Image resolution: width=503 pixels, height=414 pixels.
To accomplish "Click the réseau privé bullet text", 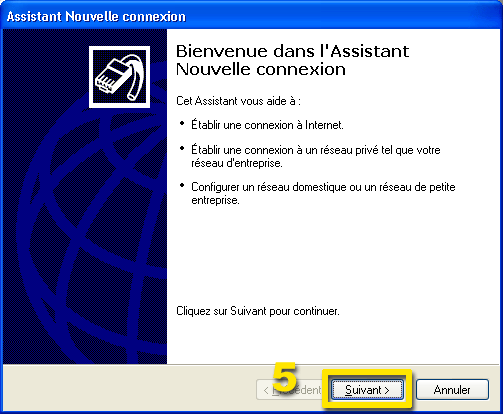I will 316,156.
